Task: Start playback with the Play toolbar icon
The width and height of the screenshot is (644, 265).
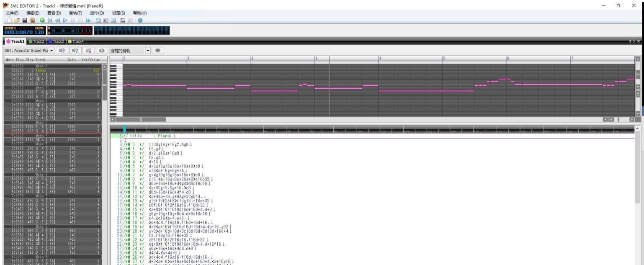Action: click(65, 20)
